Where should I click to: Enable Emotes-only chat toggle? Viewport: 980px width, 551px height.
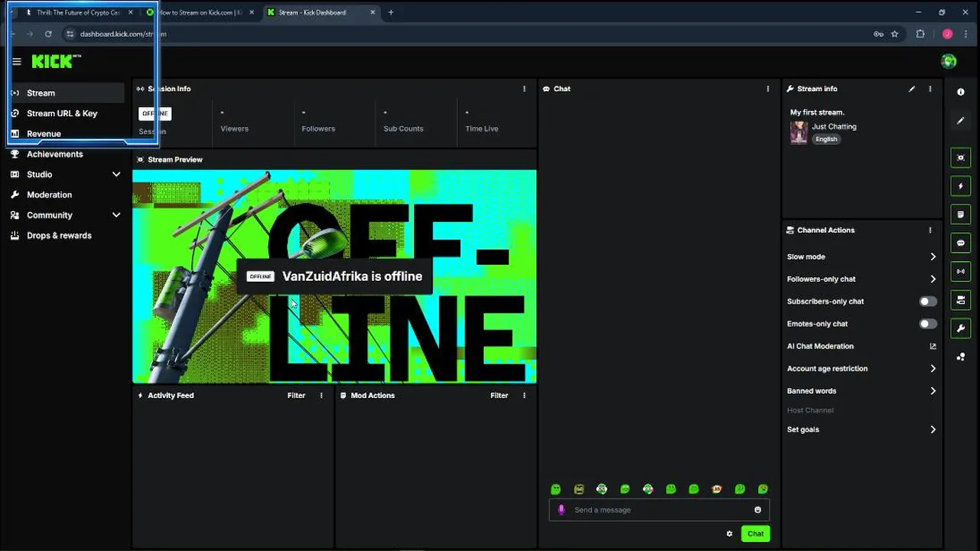(928, 324)
